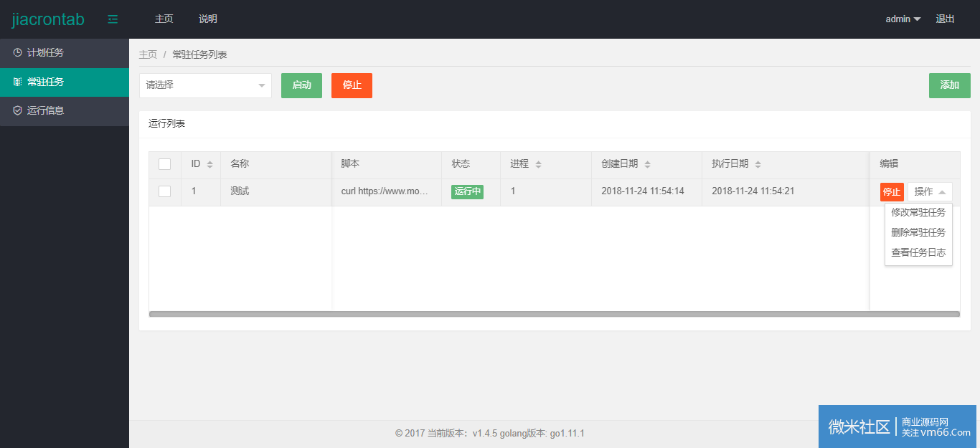This screenshot has height=448, width=980.
Task: Click the shield icon beside 运行信息
Action: 18,111
